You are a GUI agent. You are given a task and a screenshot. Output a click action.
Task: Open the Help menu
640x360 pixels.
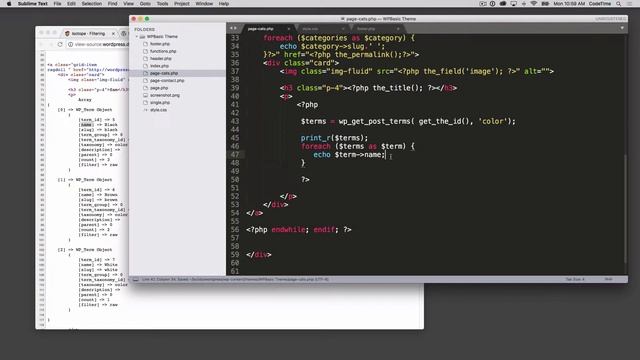(x=224, y=4)
